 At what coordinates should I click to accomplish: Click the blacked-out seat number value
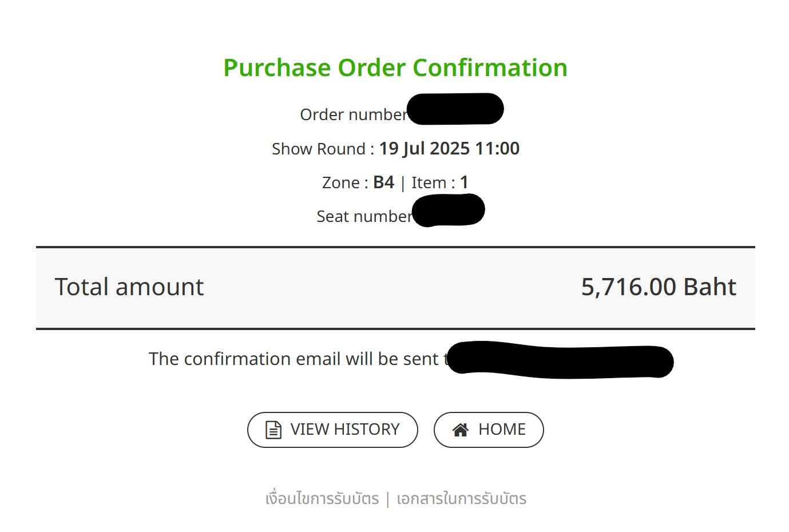pos(448,211)
